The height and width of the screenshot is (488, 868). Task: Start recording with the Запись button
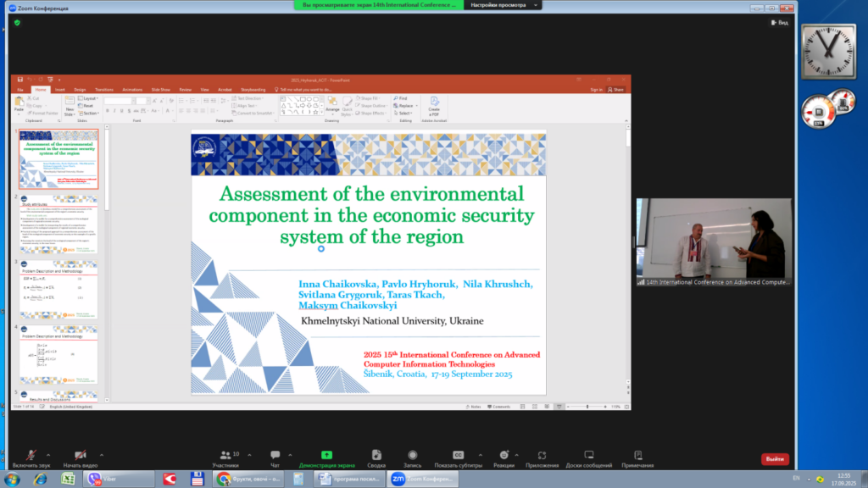(412, 457)
